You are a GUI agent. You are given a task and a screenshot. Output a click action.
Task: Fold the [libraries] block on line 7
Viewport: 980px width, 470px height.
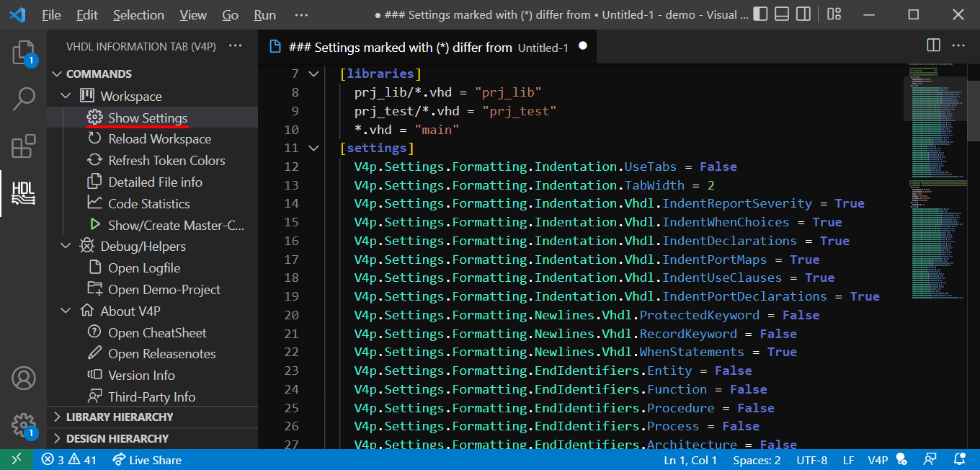[x=313, y=74]
